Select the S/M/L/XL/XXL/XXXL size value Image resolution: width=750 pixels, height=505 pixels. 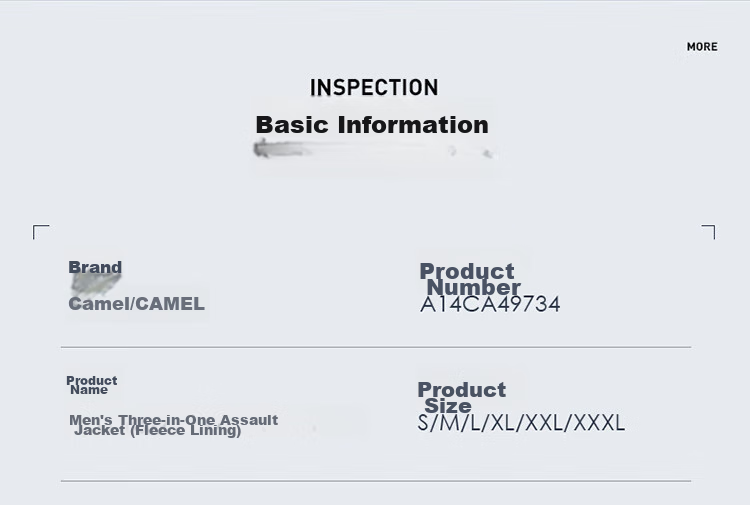[x=521, y=423]
